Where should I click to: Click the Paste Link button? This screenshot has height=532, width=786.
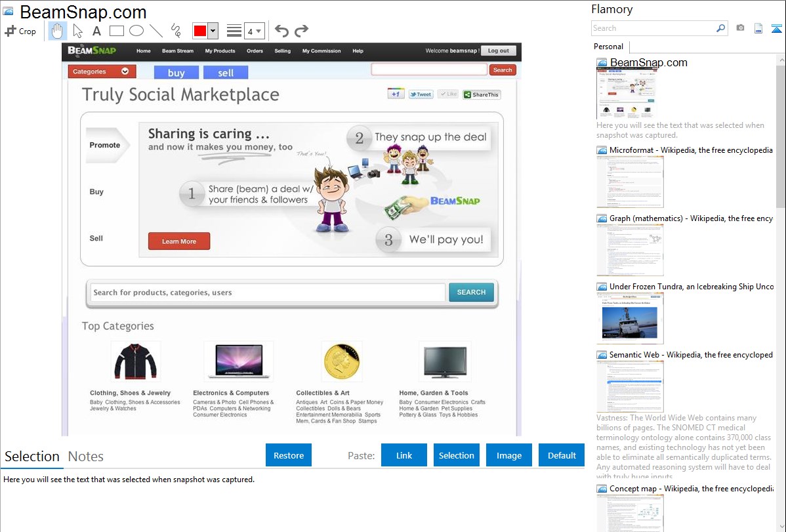pos(404,455)
